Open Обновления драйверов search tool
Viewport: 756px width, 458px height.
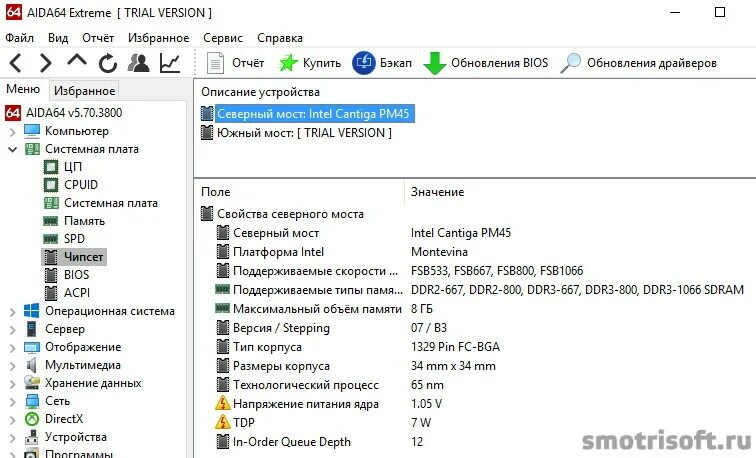639,63
